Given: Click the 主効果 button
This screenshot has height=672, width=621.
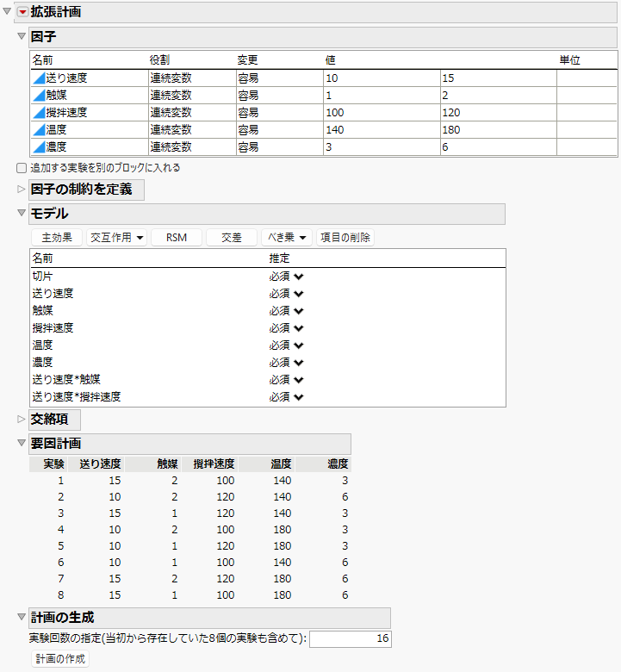Looking at the screenshot, I should pos(57,238).
